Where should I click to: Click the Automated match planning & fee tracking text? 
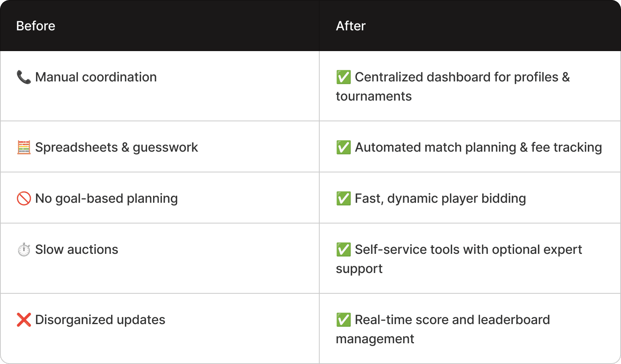478,148
